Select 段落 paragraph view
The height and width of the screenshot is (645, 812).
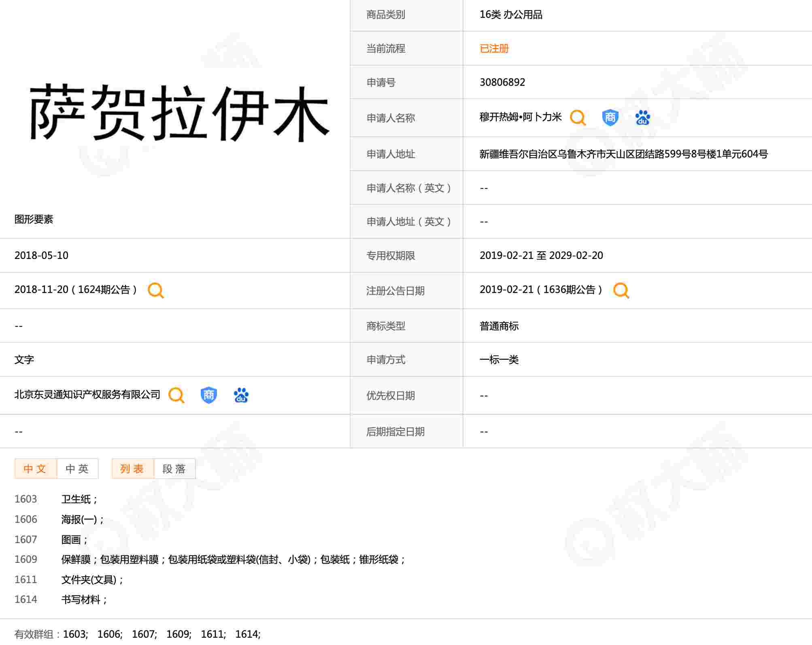pyautogui.click(x=174, y=469)
